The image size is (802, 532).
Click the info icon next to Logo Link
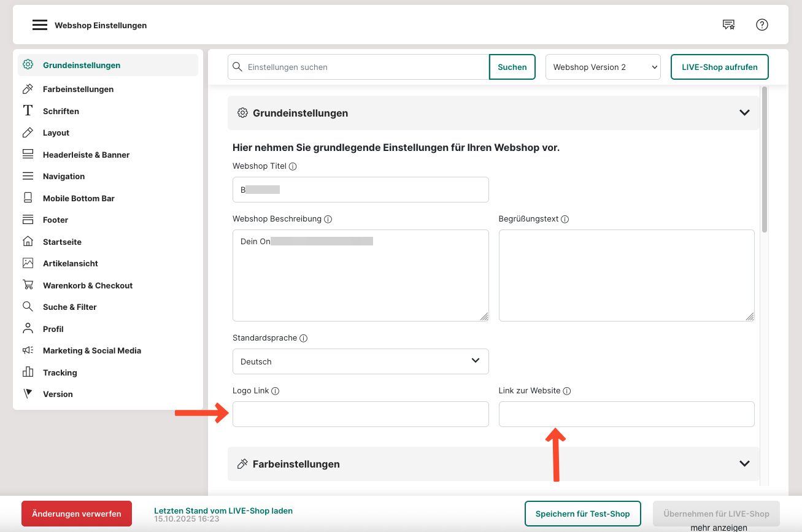tap(276, 391)
